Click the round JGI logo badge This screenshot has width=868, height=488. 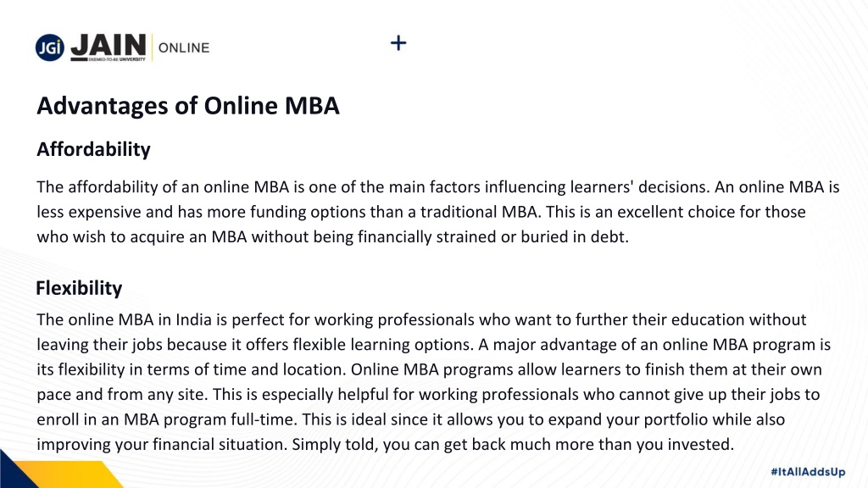(x=50, y=47)
